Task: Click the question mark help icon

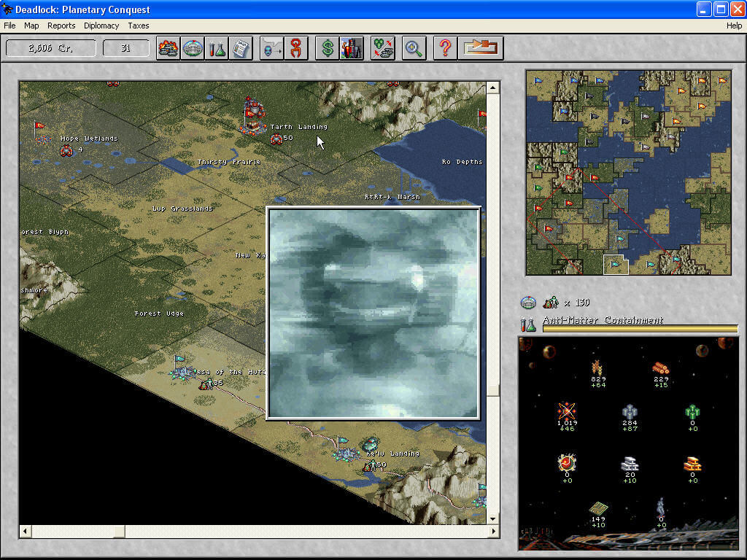Action: coord(446,48)
